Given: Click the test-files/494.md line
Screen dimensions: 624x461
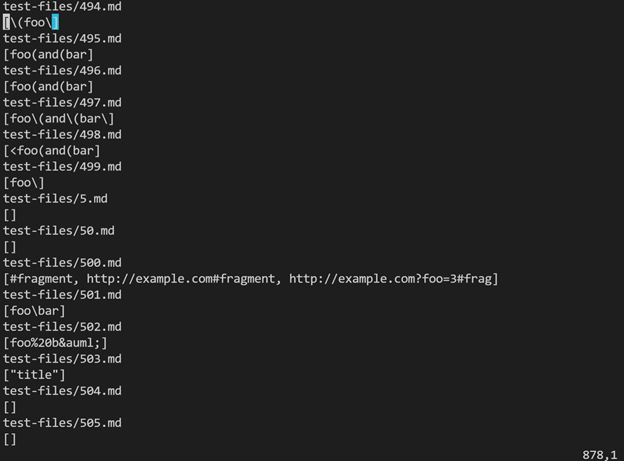Looking at the screenshot, I should click(x=62, y=6).
